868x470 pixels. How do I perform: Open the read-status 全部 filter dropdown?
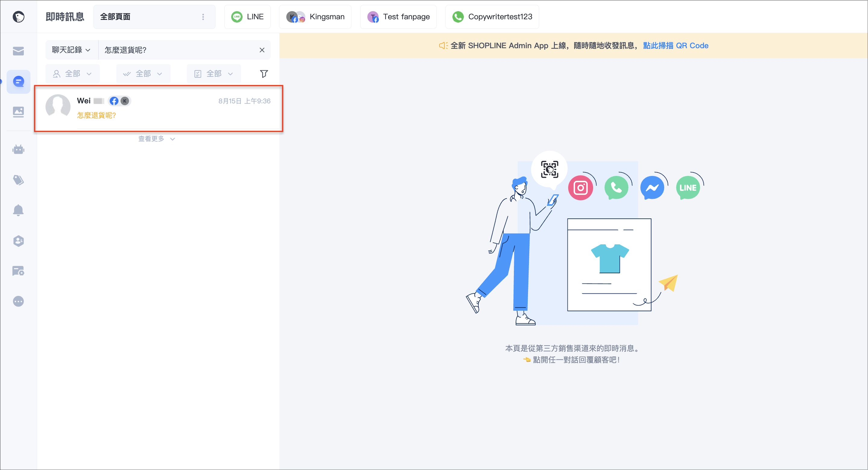click(x=143, y=74)
